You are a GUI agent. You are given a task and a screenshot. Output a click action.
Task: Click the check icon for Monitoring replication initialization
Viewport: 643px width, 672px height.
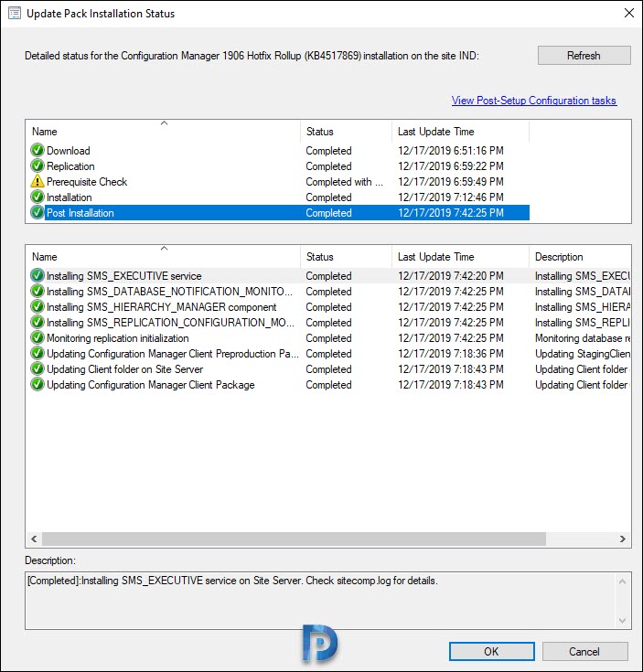[38, 337]
